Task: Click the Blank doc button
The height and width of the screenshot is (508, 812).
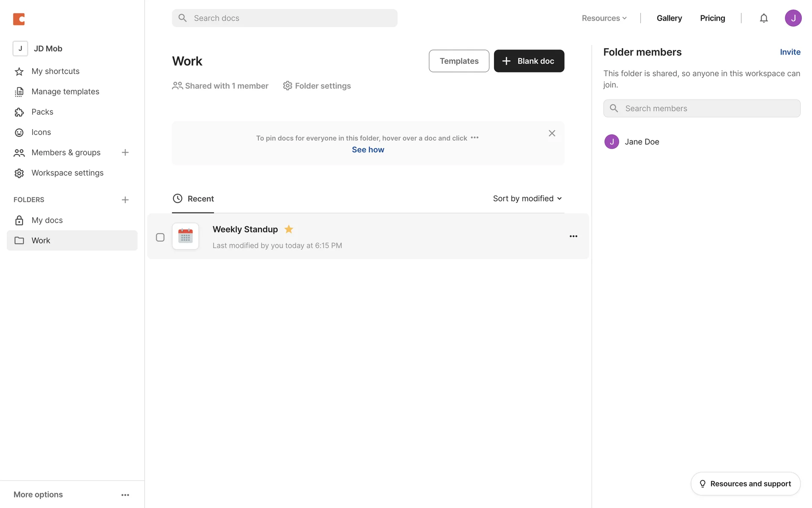Action: [x=529, y=61]
